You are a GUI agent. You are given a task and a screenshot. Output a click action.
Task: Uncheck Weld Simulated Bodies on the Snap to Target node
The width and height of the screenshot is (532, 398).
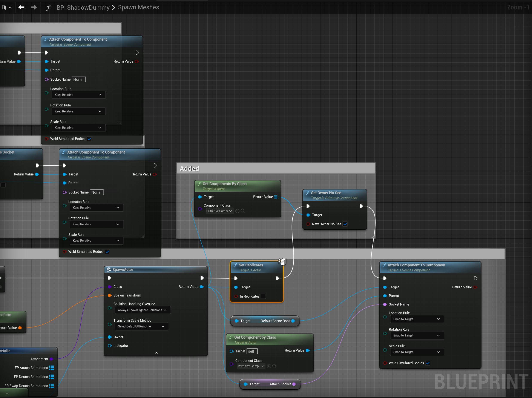click(428, 363)
